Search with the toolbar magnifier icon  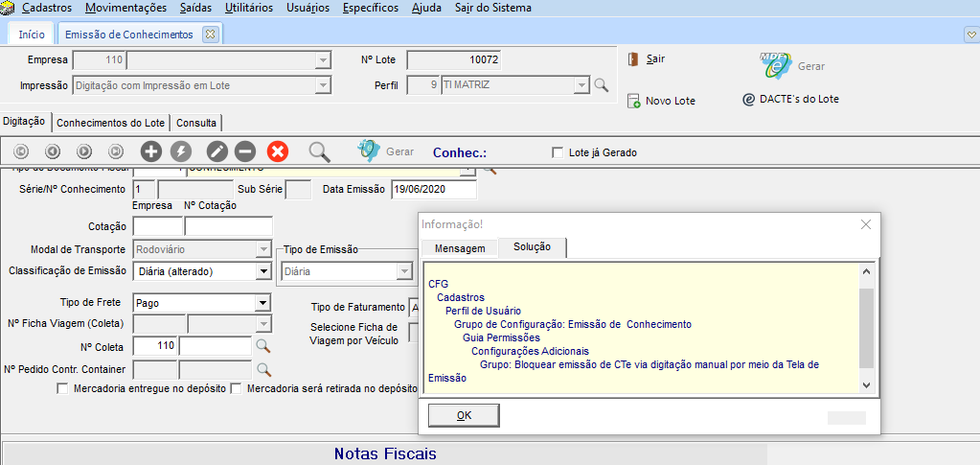319,151
